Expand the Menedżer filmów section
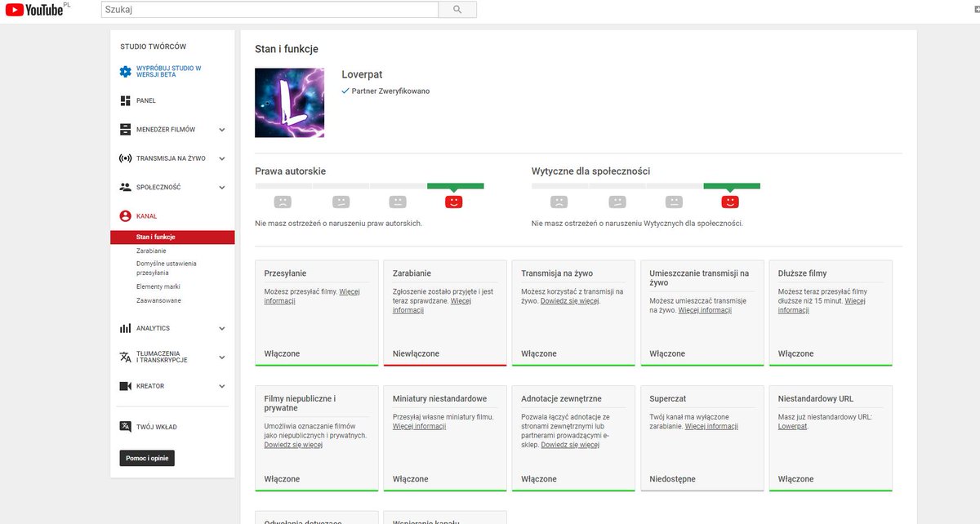This screenshot has height=524, width=980. pyautogui.click(x=222, y=130)
